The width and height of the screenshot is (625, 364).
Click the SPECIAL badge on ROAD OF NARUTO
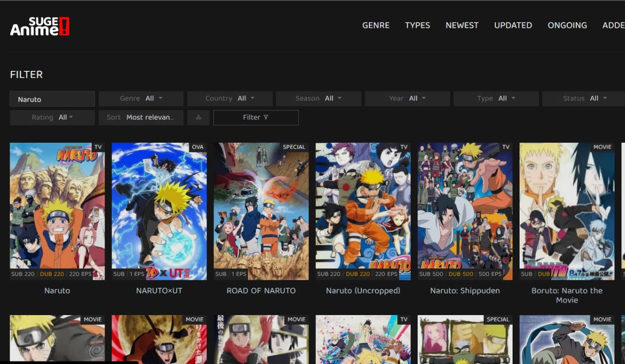pos(294,147)
